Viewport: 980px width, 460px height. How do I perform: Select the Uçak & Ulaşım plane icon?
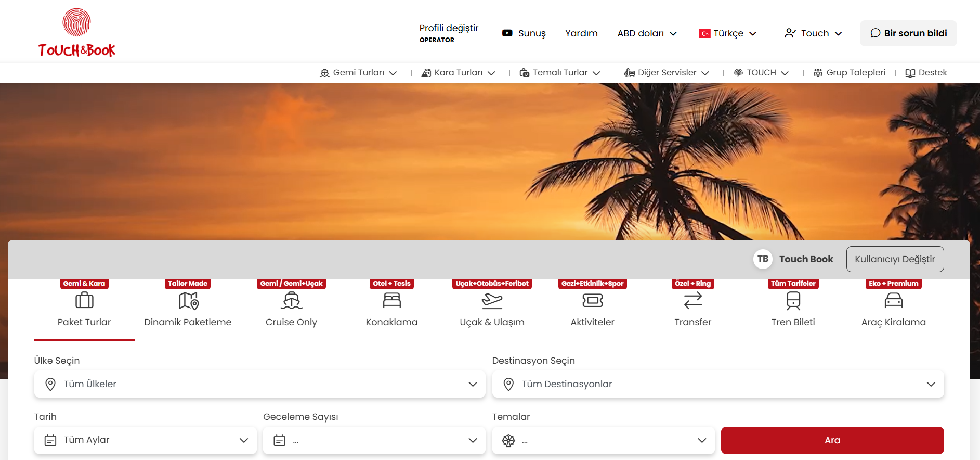coord(492,300)
